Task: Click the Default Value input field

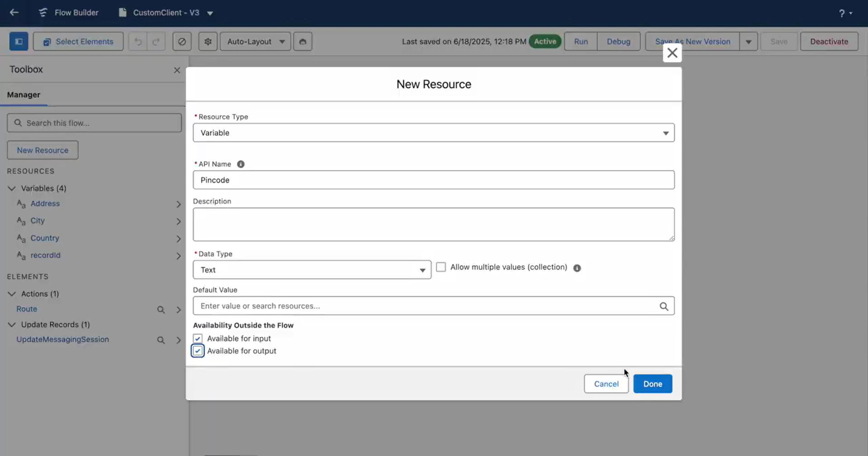Action: pos(407,306)
